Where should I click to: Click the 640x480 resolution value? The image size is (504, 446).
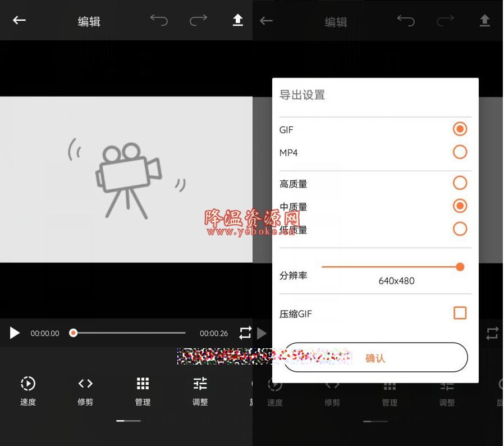[396, 281]
